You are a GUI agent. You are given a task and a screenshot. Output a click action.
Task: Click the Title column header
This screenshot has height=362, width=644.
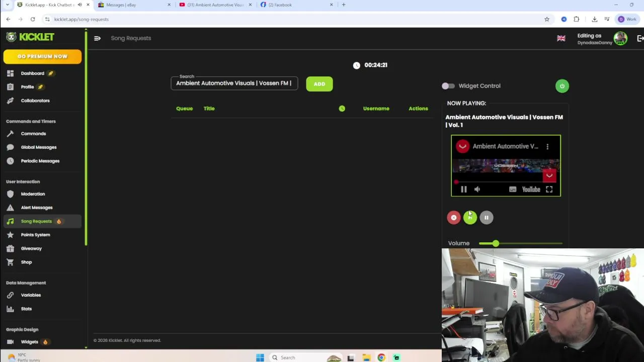[x=209, y=109]
